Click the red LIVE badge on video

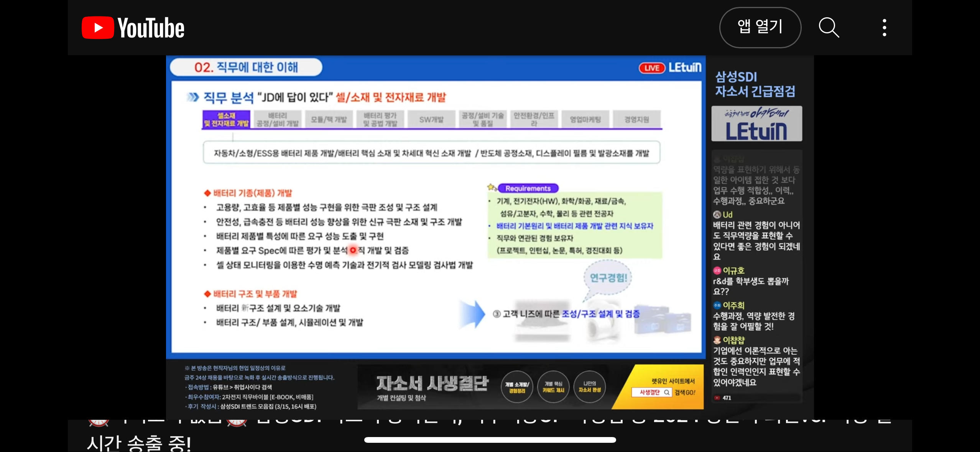(651, 68)
